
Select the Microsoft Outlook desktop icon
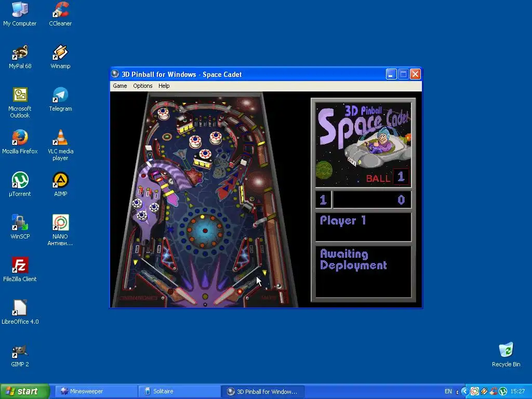point(20,103)
